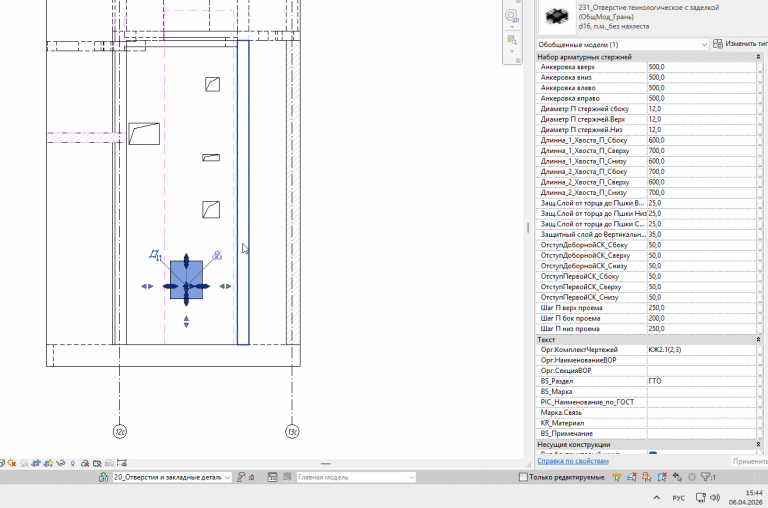Click Zoom Region icon in navigation bar

tap(512, 40)
